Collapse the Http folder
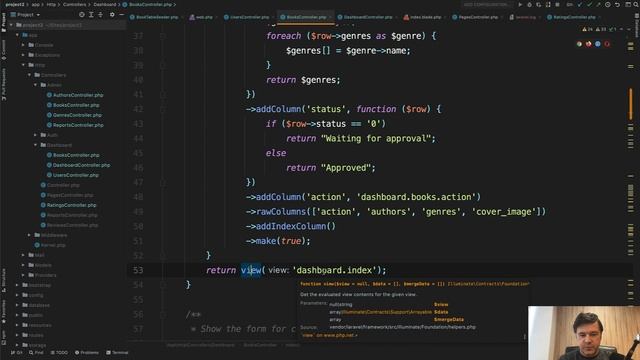Screen dimensions: 640x360 [x=23, y=65]
